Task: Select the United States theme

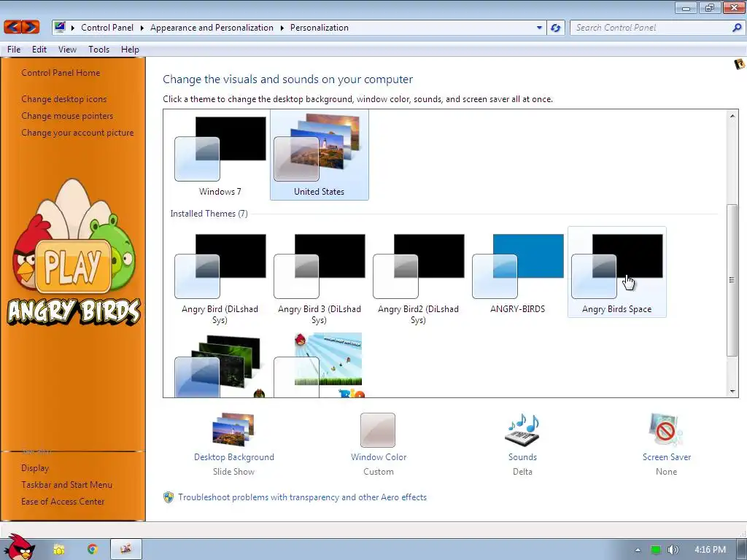Action: pos(320,155)
